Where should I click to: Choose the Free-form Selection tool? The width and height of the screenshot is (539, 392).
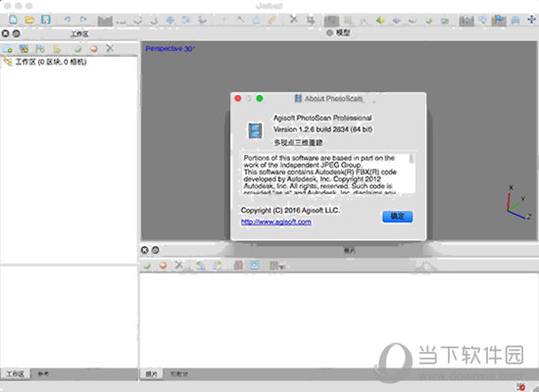point(154,21)
